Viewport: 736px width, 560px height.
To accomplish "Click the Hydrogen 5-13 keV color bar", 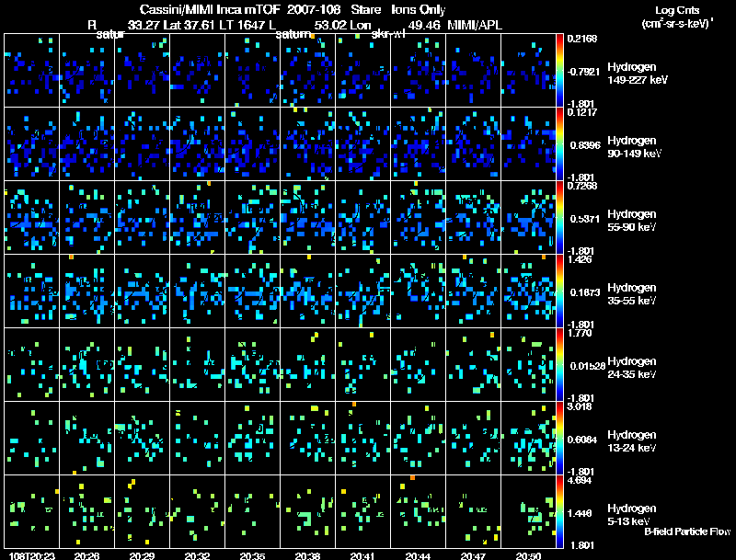I will [559, 512].
